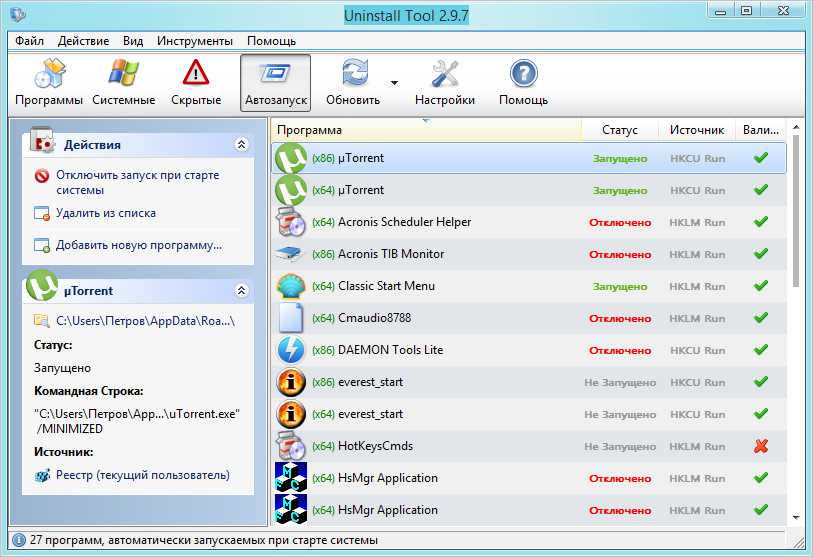Open the Файл menu
Image resolution: width=813 pixels, height=557 pixels.
[29, 41]
